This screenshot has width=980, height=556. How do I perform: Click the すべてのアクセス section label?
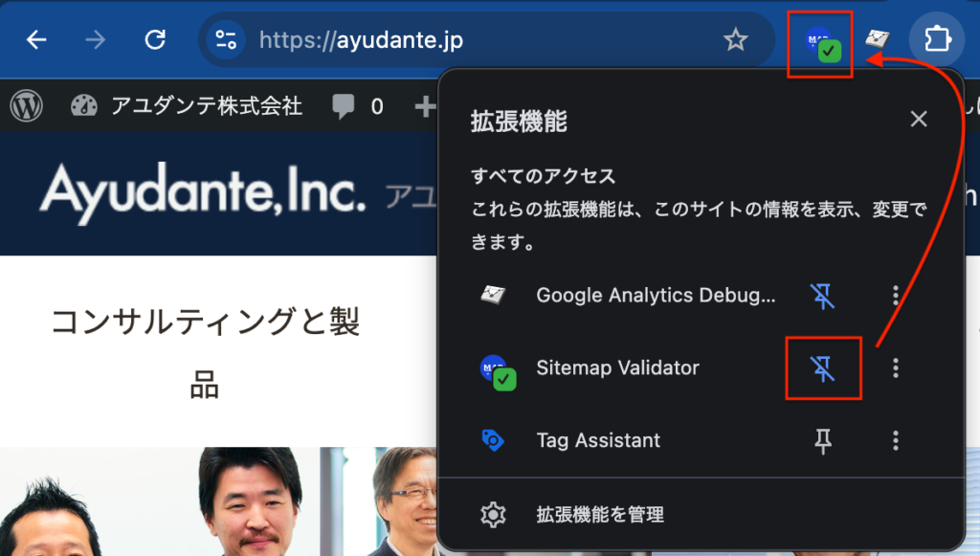click(543, 175)
